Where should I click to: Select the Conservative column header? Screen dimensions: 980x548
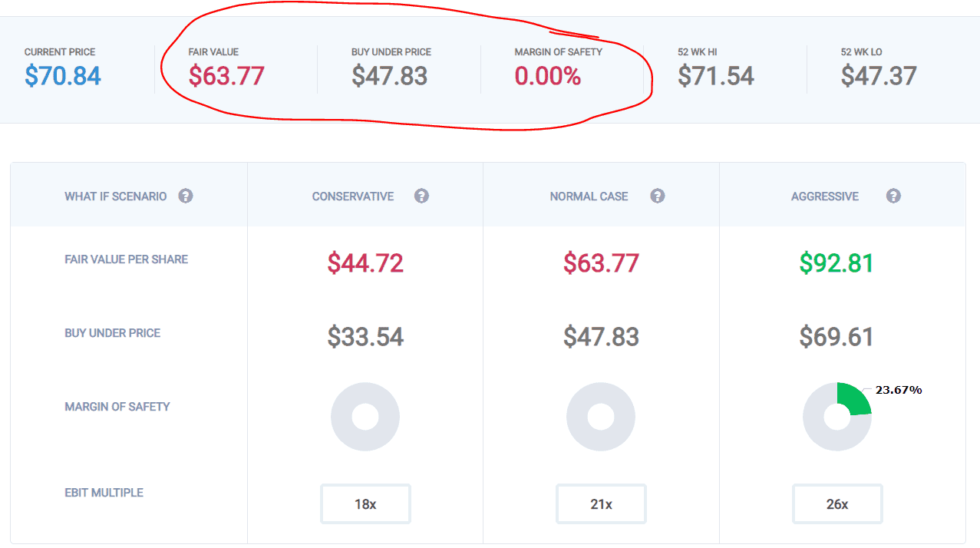click(353, 196)
